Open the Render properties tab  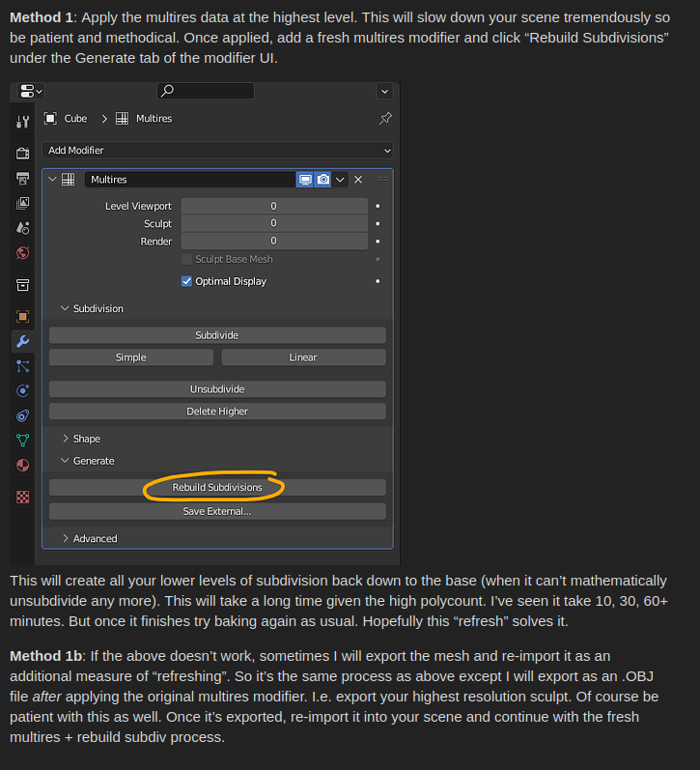(22, 154)
